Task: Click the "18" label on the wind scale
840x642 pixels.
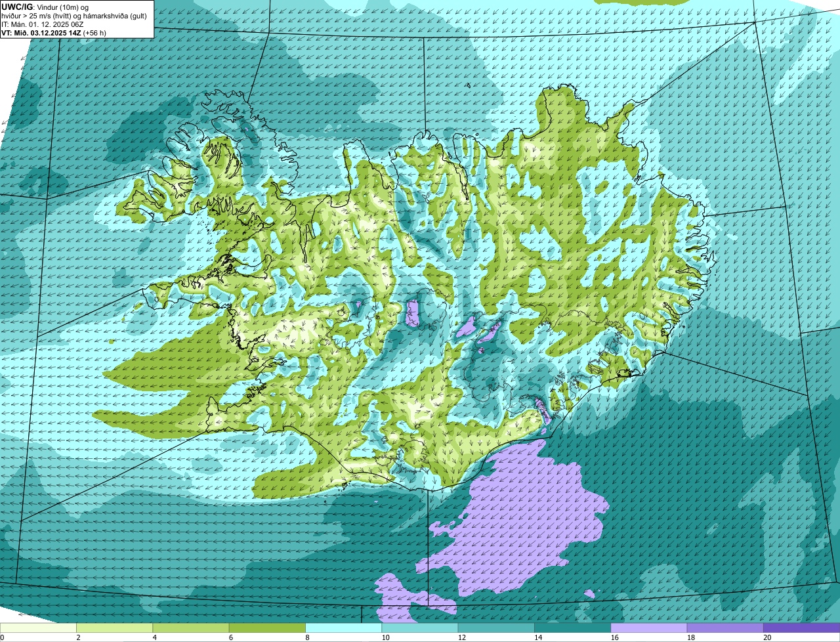Action: [691, 637]
